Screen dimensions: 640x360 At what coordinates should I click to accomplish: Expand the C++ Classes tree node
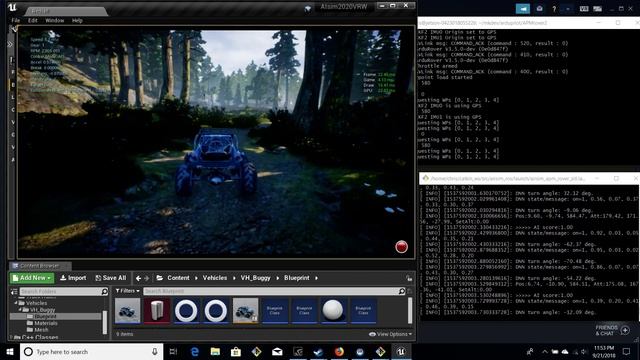tap(12, 337)
